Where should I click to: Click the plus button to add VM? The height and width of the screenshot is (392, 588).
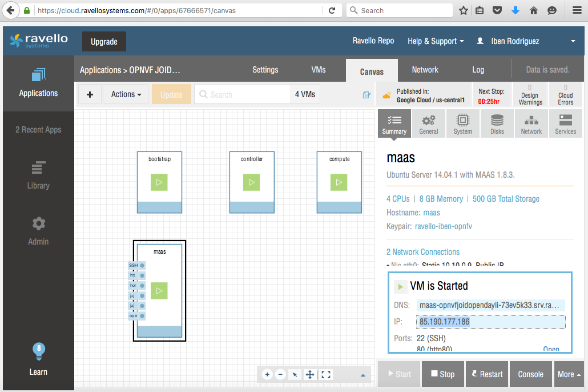(90, 94)
